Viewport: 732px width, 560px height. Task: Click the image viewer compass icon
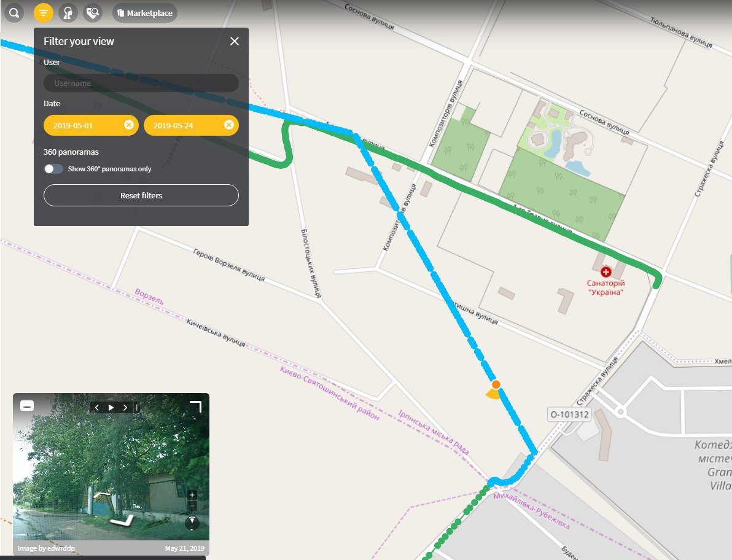(x=192, y=522)
